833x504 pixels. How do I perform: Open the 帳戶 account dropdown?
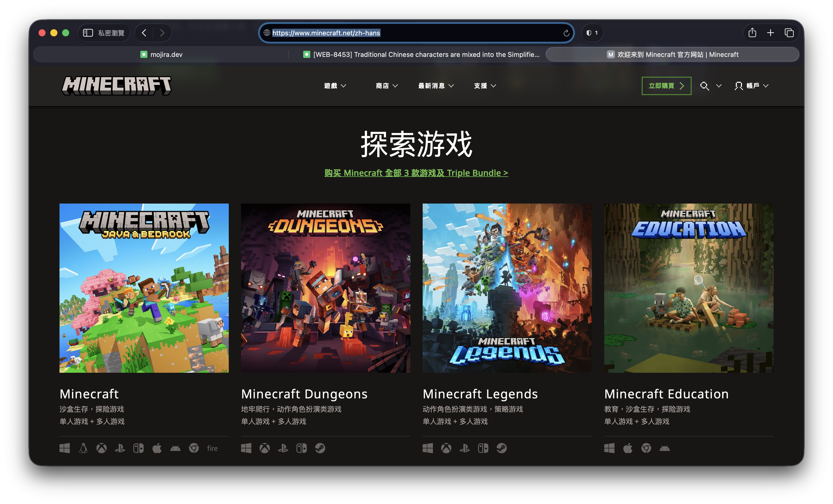pos(752,86)
